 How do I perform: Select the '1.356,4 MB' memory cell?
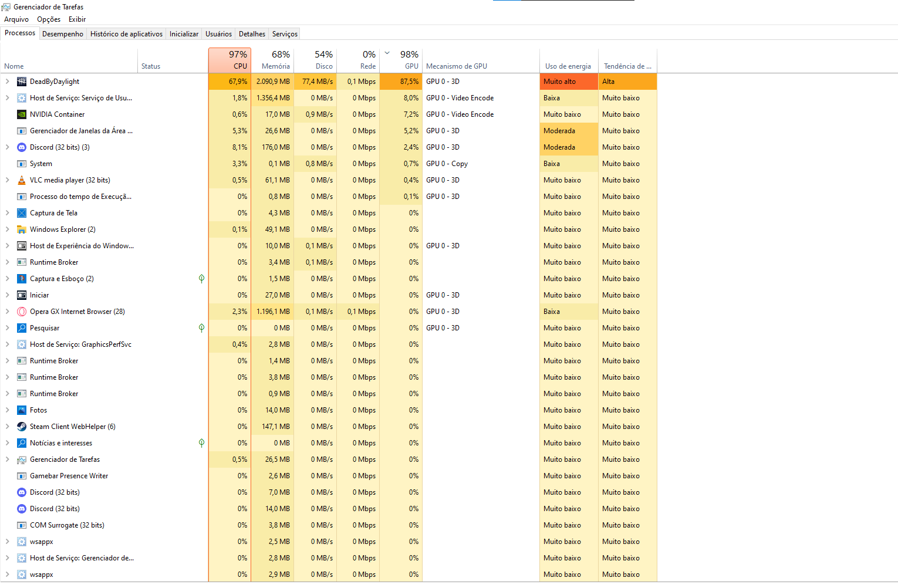point(272,98)
